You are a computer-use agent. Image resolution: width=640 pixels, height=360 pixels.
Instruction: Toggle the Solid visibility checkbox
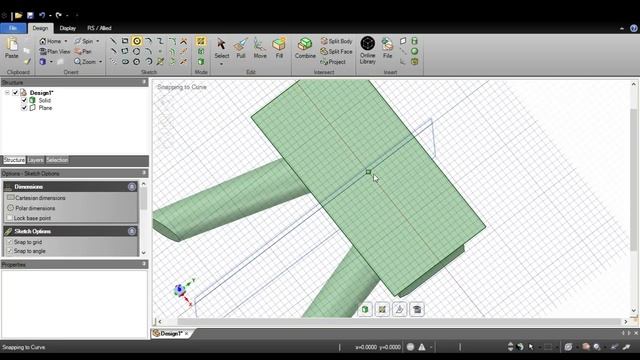24,100
